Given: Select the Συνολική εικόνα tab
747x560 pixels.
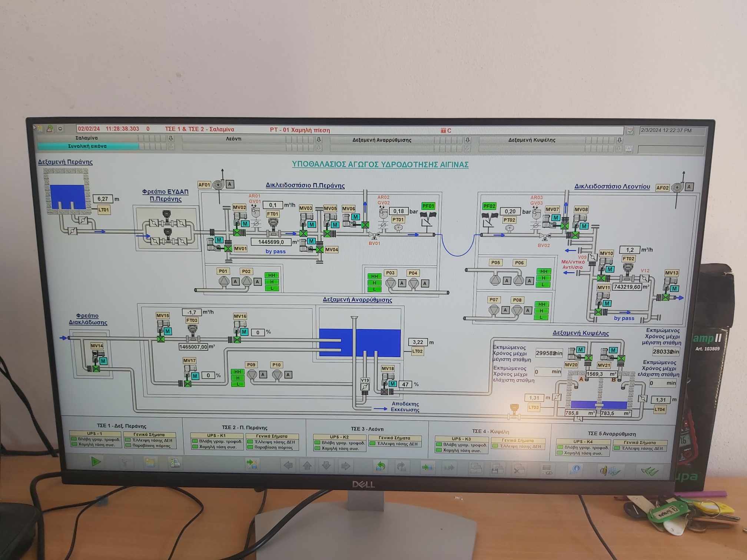Looking at the screenshot, I should [88, 146].
